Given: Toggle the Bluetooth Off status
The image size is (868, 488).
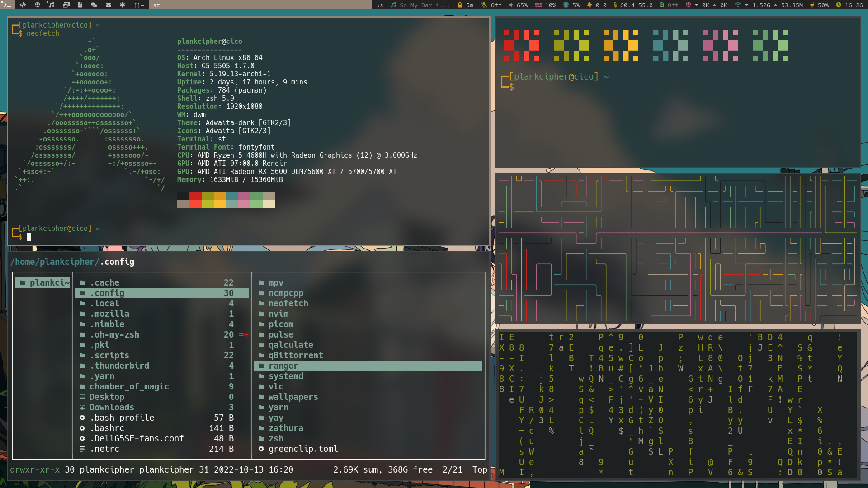Looking at the screenshot, I should tap(669, 5).
